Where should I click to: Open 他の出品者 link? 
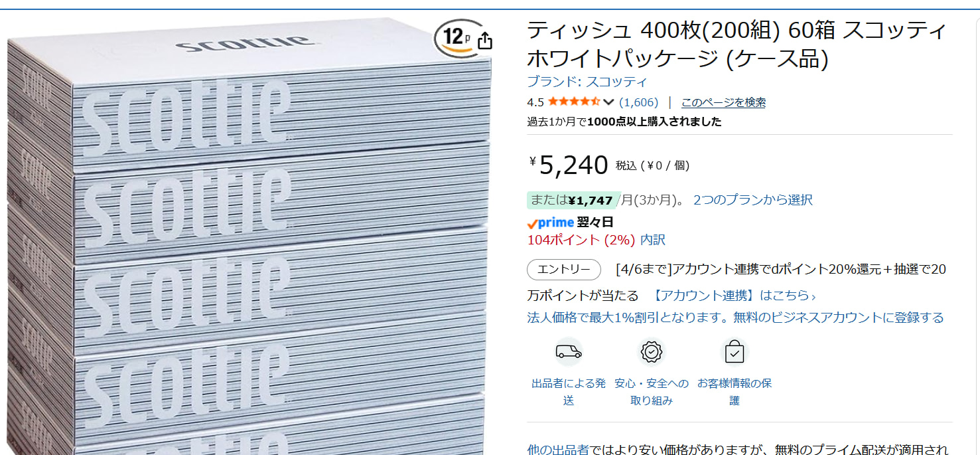[x=558, y=450]
